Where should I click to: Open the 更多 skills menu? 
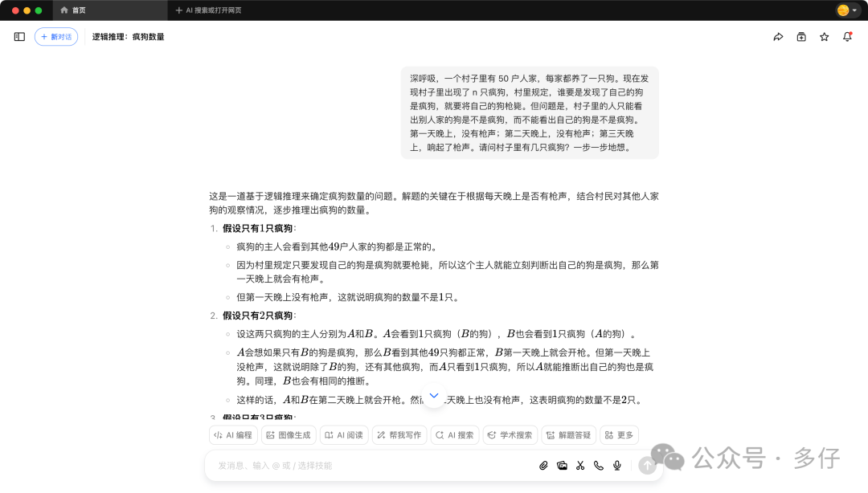[619, 435]
